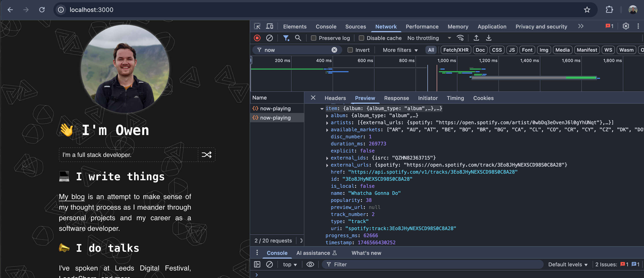Enable the Disable cache checkbox
The image size is (644, 278).
[361, 38]
